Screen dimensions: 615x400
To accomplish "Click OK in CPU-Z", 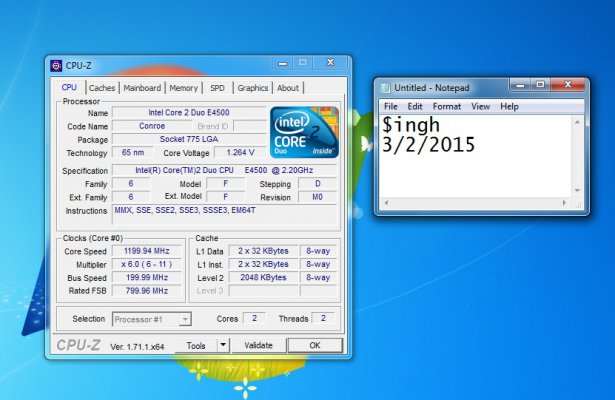I will 315,345.
